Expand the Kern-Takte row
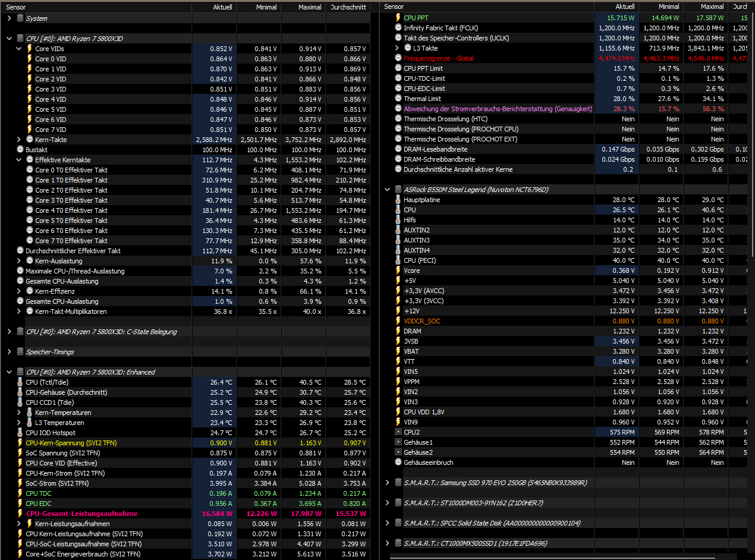This screenshot has width=755, height=560. pyautogui.click(x=19, y=140)
